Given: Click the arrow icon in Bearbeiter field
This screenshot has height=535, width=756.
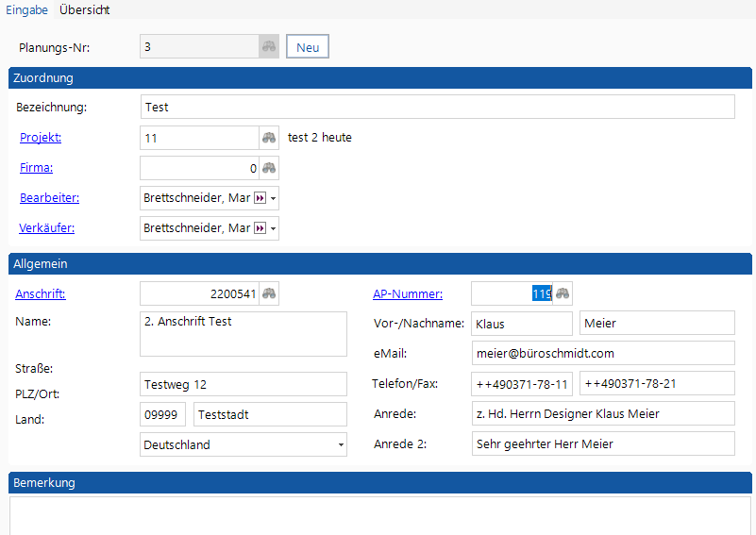Looking at the screenshot, I should pos(260,199).
